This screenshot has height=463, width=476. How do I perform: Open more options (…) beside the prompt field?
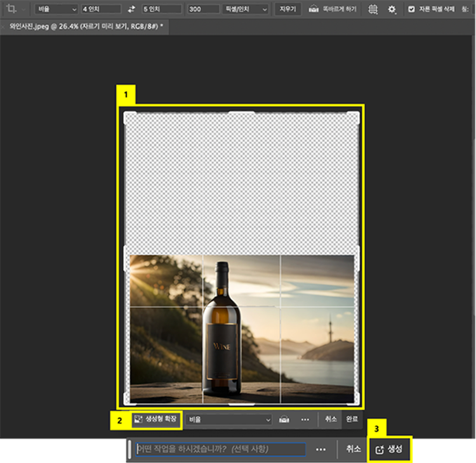click(321, 449)
